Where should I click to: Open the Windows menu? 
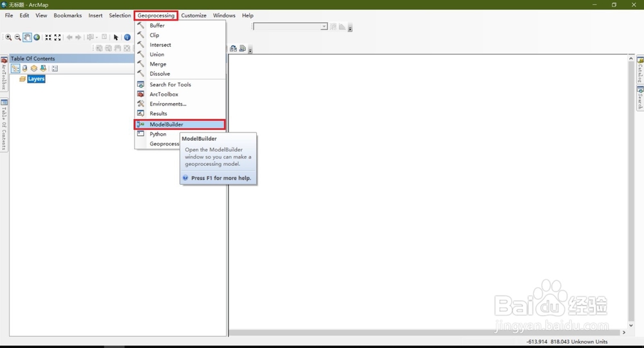pyautogui.click(x=224, y=15)
